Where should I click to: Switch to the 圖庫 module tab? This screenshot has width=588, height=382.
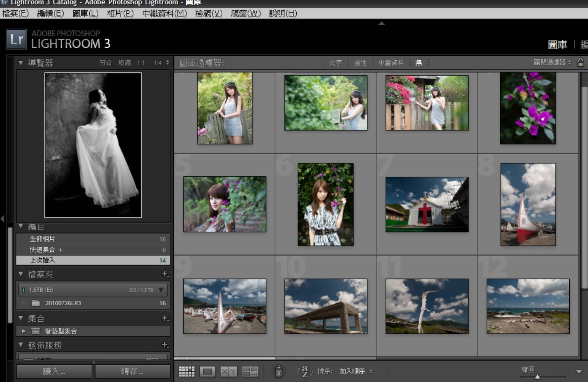(x=558, y=45)
